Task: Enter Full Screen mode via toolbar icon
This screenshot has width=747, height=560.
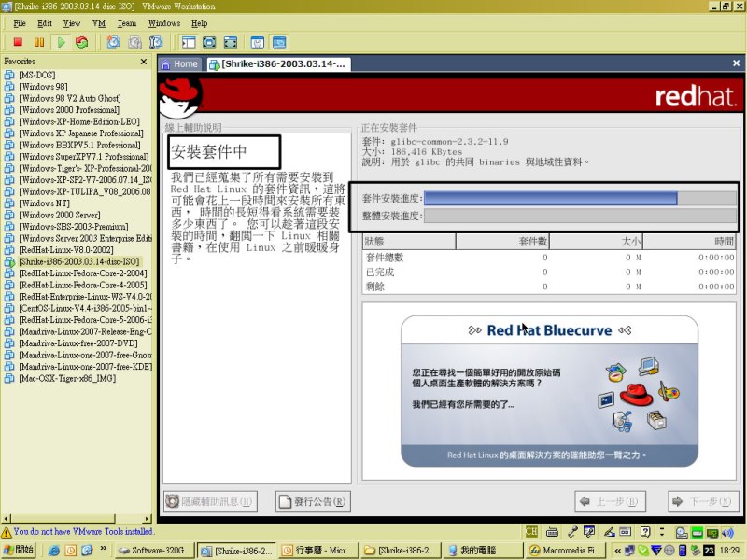Action: click(231, 42)
